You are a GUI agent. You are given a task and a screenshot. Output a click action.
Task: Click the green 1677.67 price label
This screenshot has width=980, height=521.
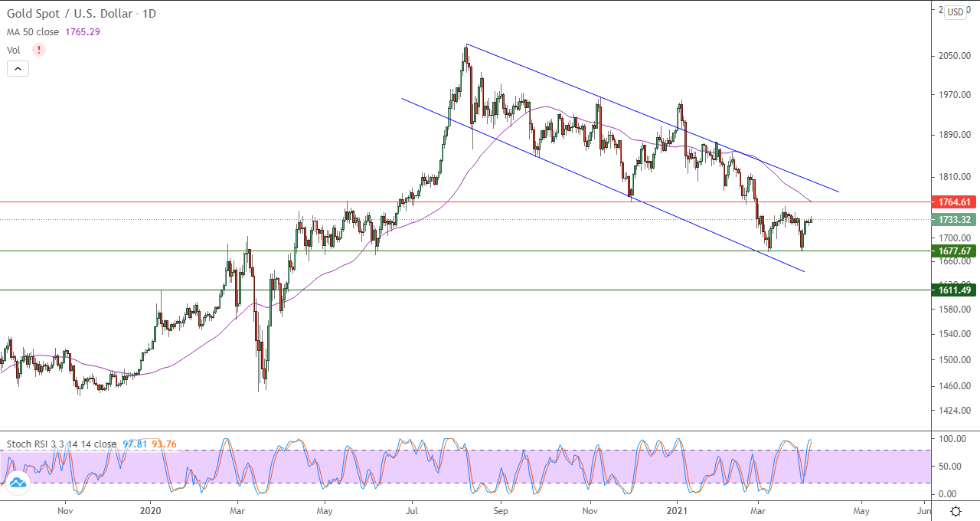pyautogui.click(x=953, y=251)
